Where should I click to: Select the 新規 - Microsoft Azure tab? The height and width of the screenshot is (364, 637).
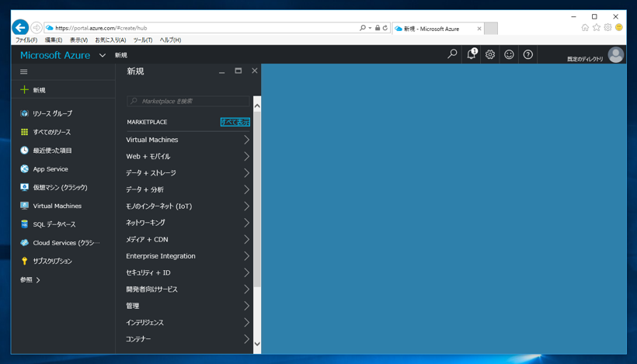tap(433, 29)
